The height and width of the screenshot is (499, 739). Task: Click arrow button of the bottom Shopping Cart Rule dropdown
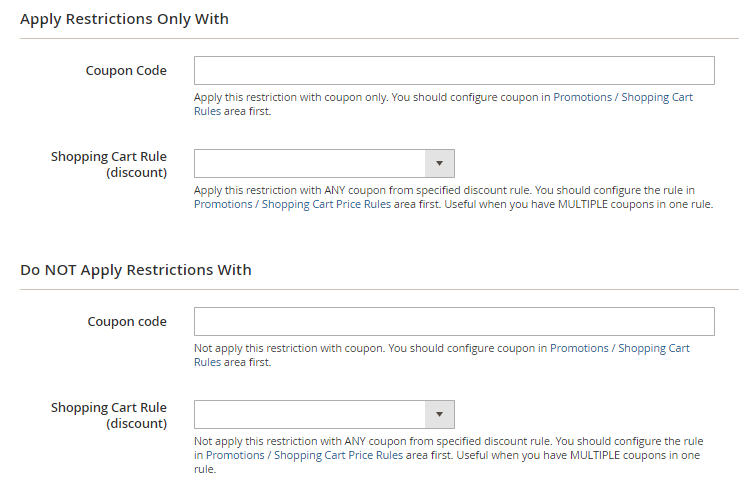(440, 415)
